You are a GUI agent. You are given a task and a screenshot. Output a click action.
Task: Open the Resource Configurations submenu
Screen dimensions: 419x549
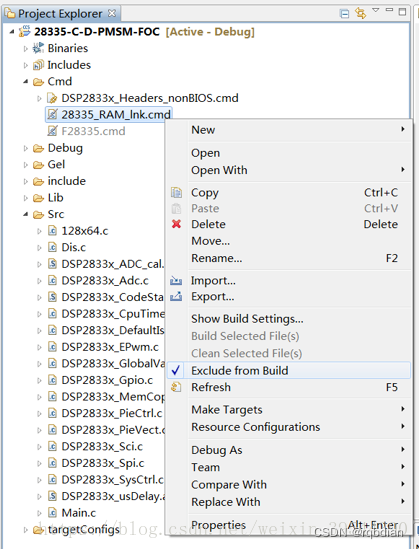pos(289,427)
